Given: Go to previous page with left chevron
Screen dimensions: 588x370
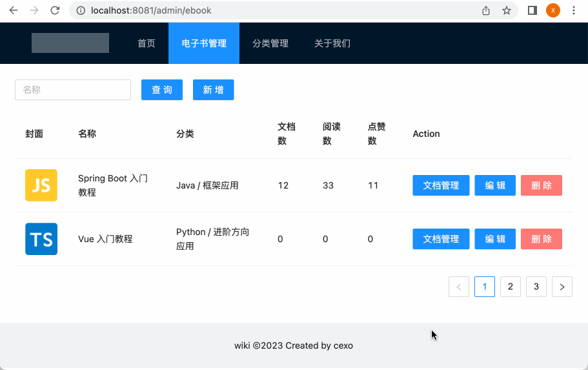Looking at the screenshot, I should pyautogui.click(x=459, y=287).
